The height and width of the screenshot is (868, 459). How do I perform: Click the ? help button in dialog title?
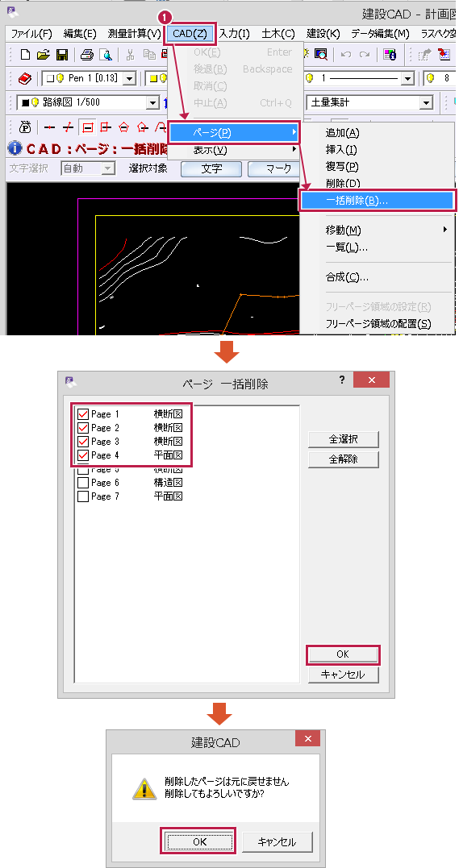point(341,380)
